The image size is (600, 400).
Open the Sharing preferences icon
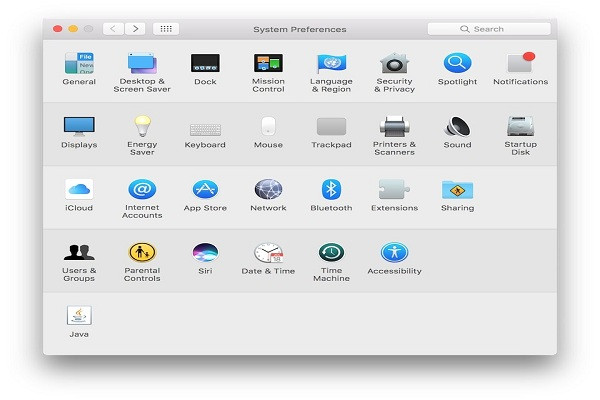pos(457,189)
